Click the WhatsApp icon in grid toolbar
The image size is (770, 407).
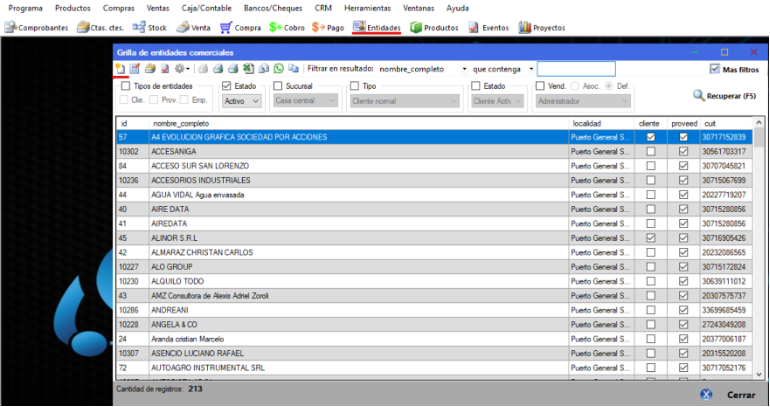pos(279,69)
